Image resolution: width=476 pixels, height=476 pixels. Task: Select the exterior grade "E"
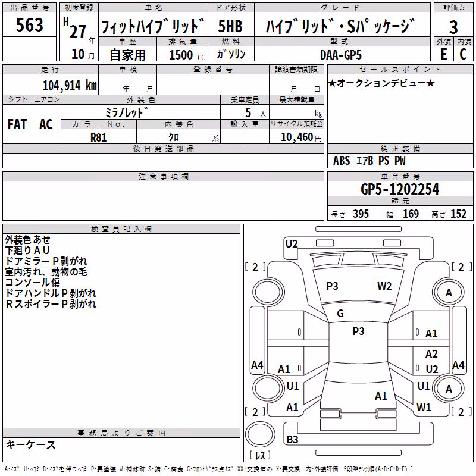(x=444, y=54)
